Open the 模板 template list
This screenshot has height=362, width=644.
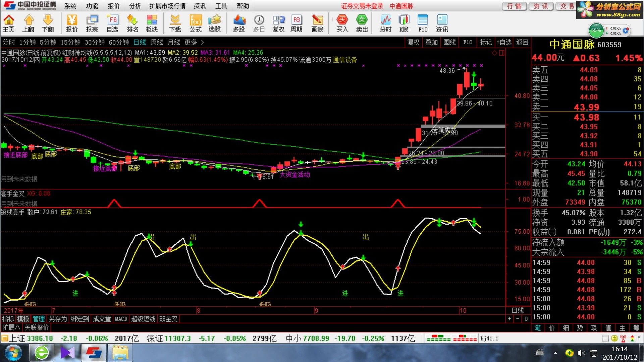(23, 319)
